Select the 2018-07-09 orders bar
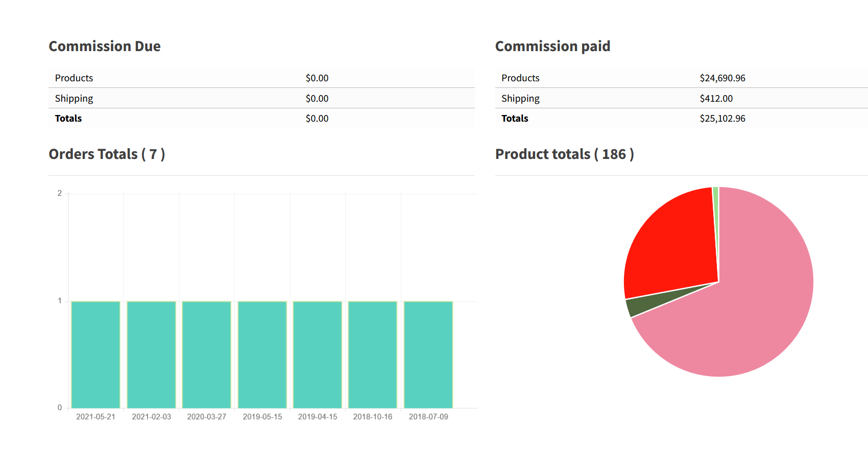 [x=428, y=354]
